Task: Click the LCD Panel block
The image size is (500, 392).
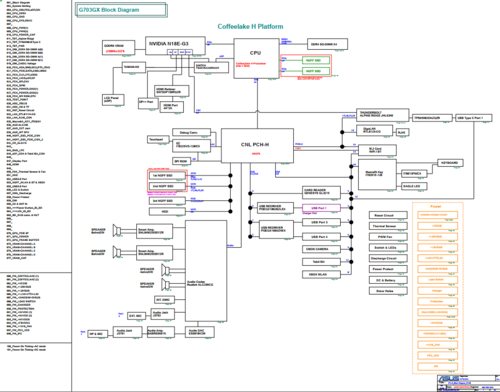Action: pyautogui.click(x=113, y=100)
